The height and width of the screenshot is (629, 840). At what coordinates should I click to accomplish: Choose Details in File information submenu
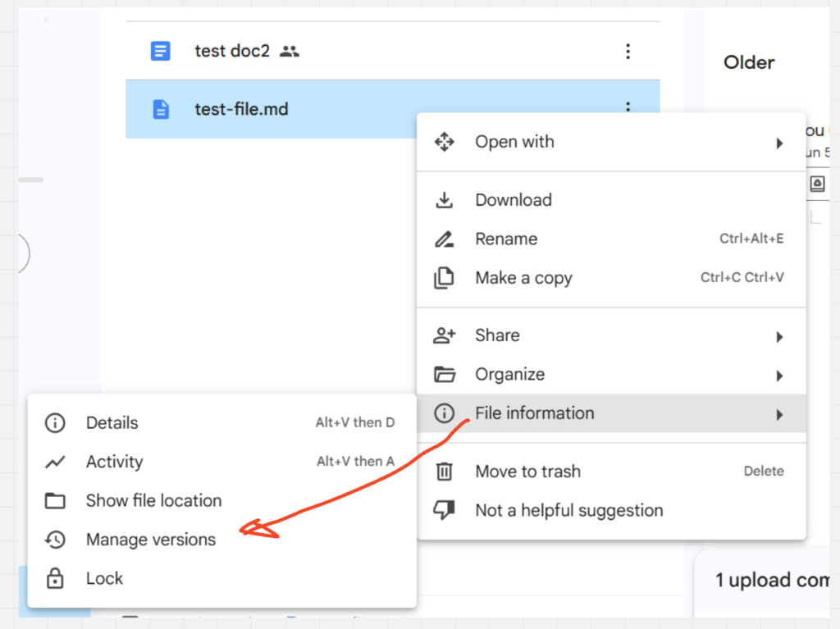(x=112, y=423)
